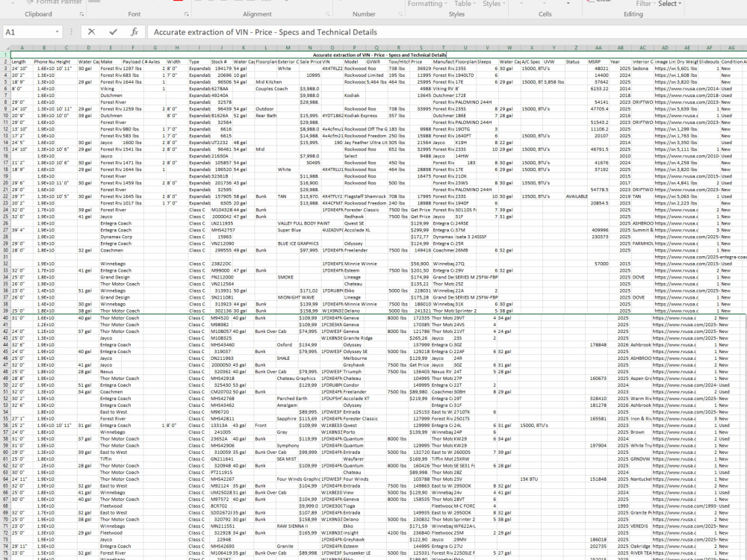This screenshot has width=747, height=560.
Task: Select the 'Amalgam' exterior cell
Action: (x=288, y=405)
